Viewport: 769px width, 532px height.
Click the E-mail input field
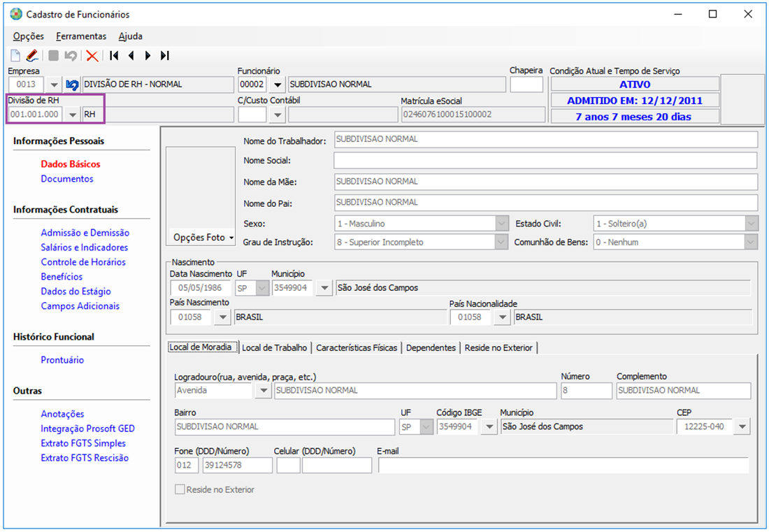(563, 466)
